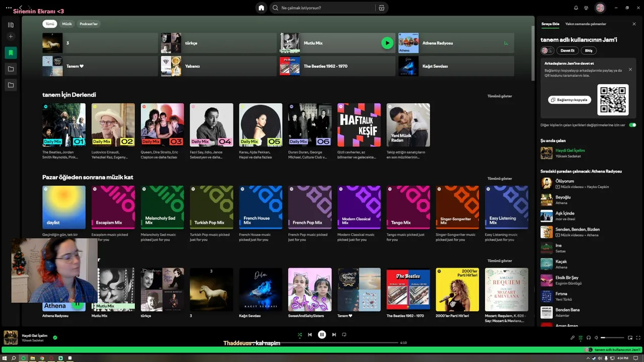This screenshot has width=644, height=362.
Task: Pause the current song
Action: click(x=322, y=334)
